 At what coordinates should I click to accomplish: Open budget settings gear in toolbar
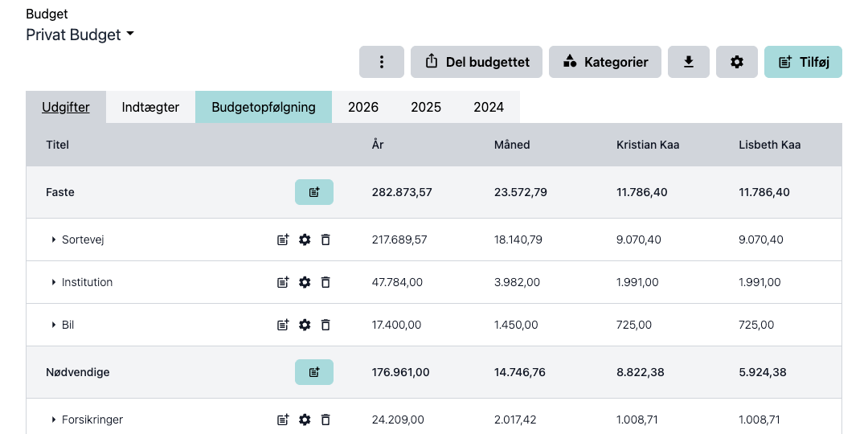[x=737, y=62]
